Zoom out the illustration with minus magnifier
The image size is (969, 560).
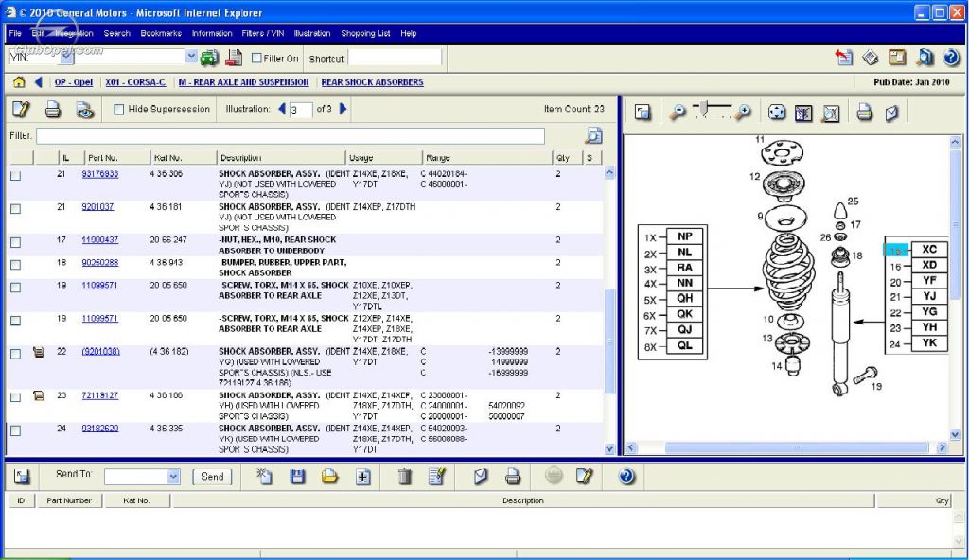click(x=678, y=112)
